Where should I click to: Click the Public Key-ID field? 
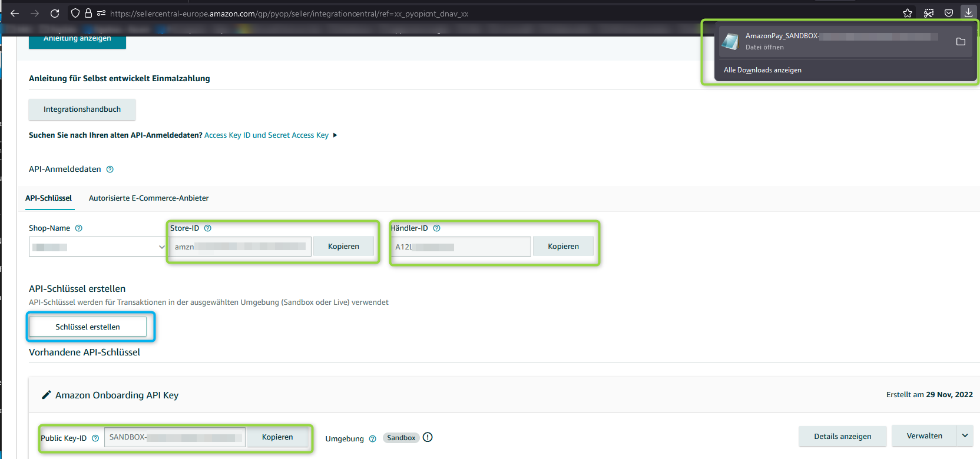coord(175,437)
